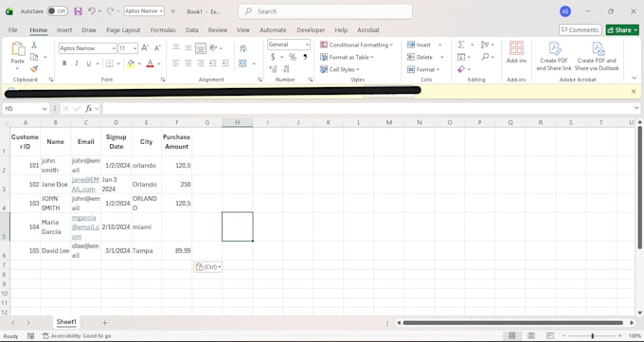This screenshot has width=644, height=342.
Task: Click the Font Color A icon
Action: 150,63
